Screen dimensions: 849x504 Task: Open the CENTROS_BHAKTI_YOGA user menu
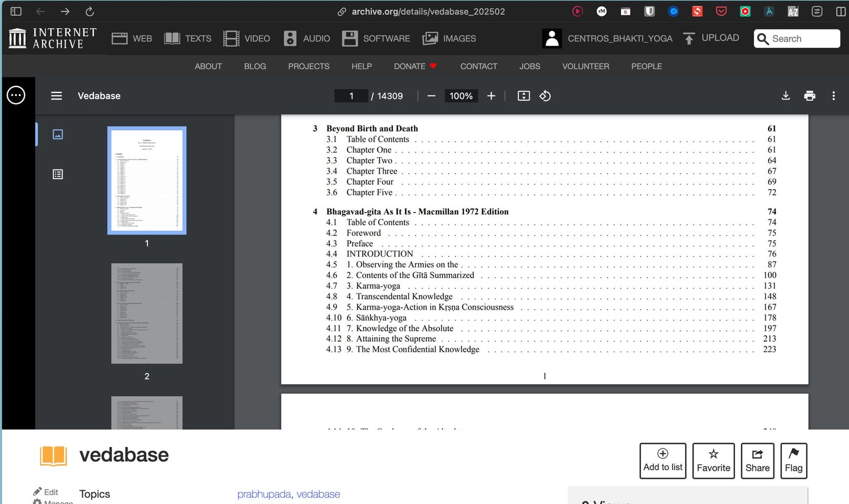(x=607, y=38)
